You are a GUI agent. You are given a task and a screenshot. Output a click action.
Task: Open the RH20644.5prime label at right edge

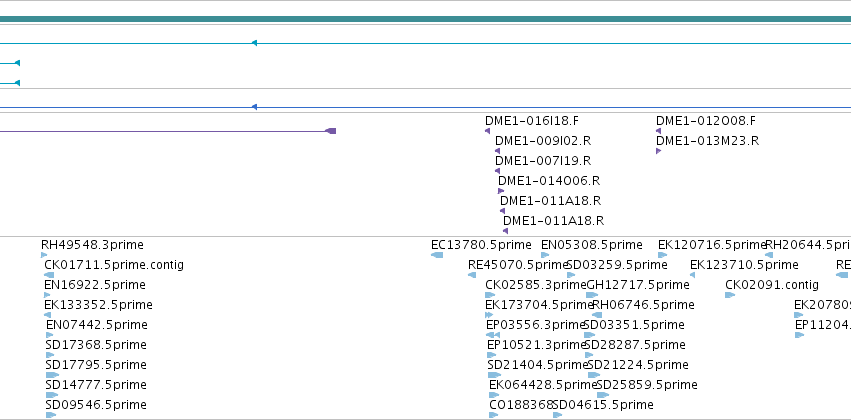[808, 245]
